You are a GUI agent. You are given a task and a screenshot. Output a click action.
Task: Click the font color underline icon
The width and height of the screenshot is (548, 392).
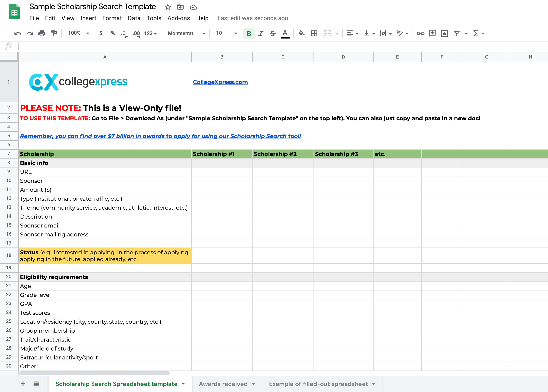click(286, 33)
